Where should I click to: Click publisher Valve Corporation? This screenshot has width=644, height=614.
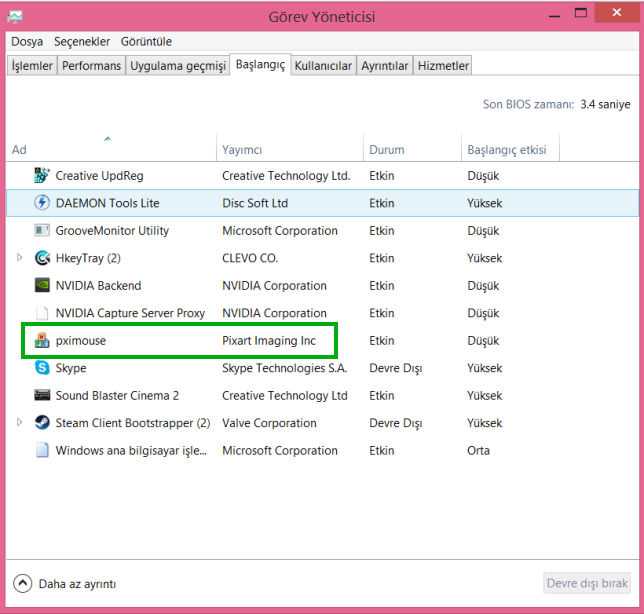tap(269, 423)
